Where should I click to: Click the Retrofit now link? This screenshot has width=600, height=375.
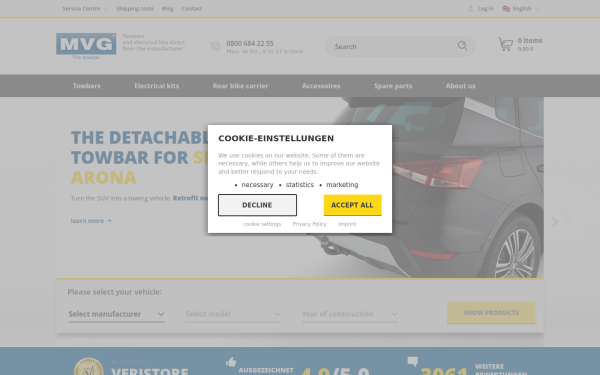190,198
